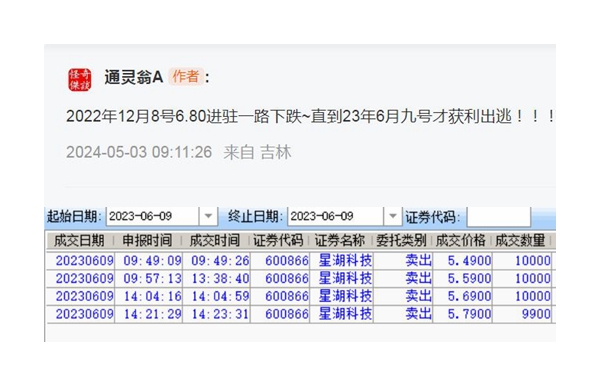This screenshot has height=385, width=600.
Task: Click the comment text about 6.80进驻
Action: 311,116
